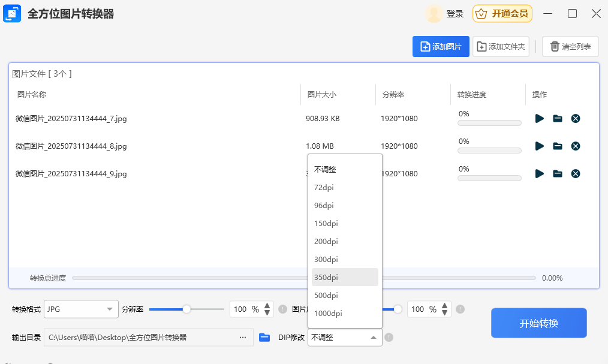Click the info icon beside DIP修改 dropdown
The height and width of the screenshot is (364, 608).
pyautogui.click(x=389, y=338)
